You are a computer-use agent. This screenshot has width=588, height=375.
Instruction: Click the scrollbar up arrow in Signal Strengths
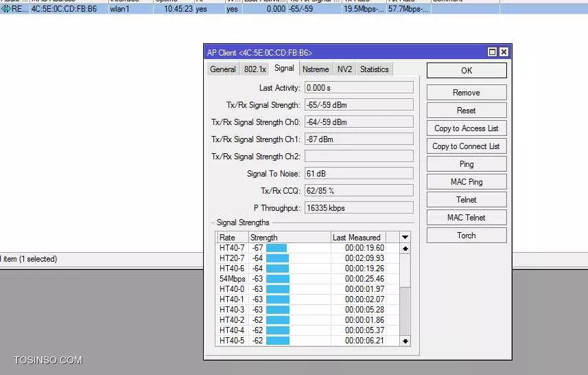[405, 249]
